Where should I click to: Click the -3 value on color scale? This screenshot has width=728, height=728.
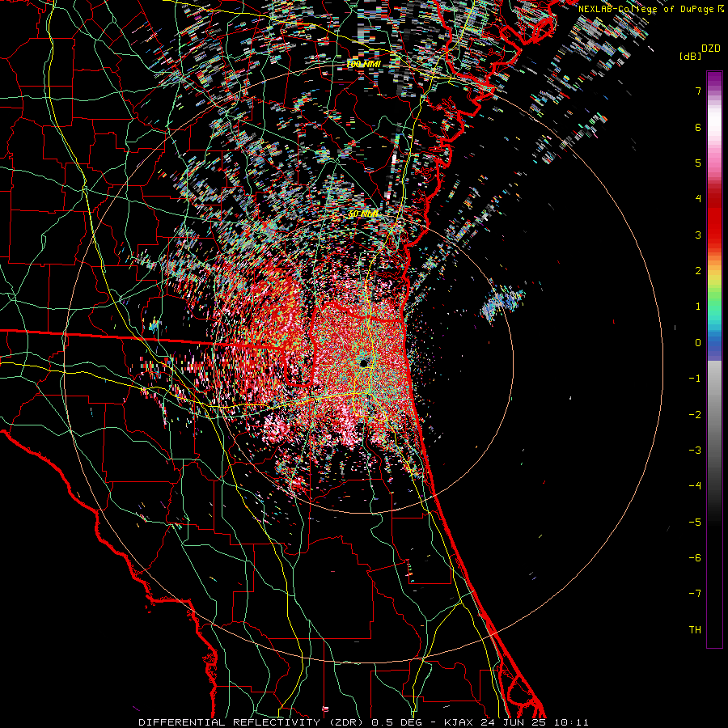coord(695,451)
